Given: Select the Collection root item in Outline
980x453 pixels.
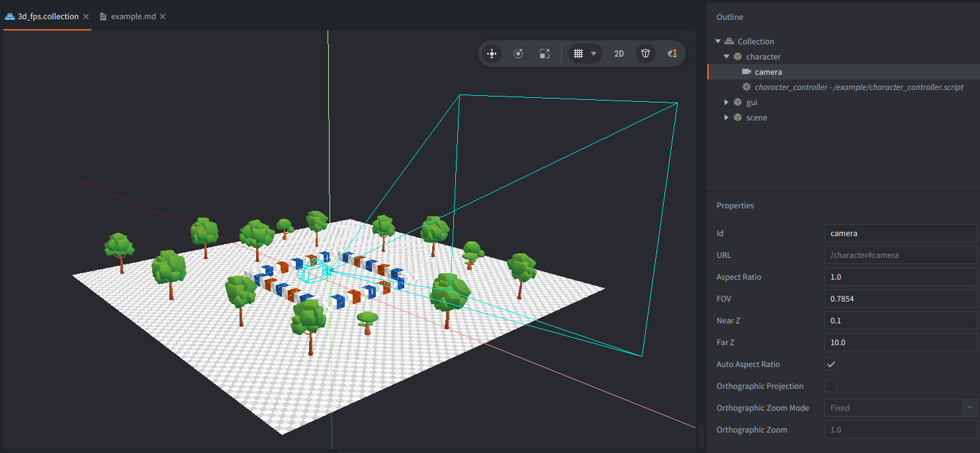Looking at the screenshot, I should pos(755,42).
